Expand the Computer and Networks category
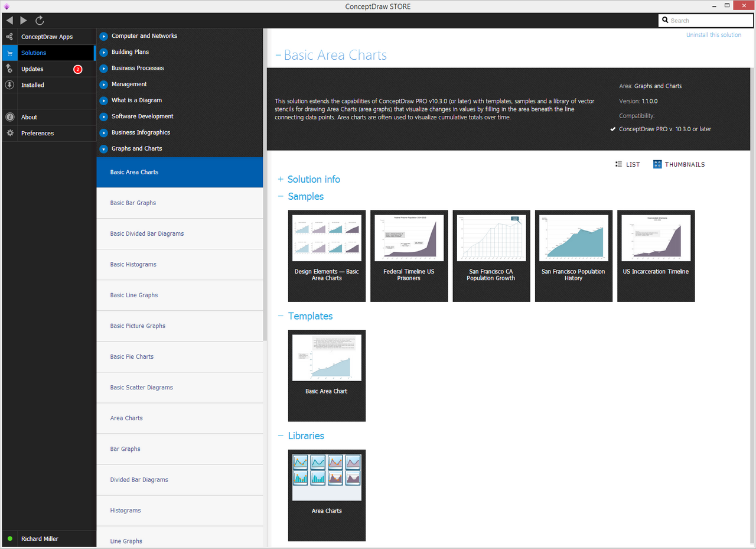 coord(104,36)
